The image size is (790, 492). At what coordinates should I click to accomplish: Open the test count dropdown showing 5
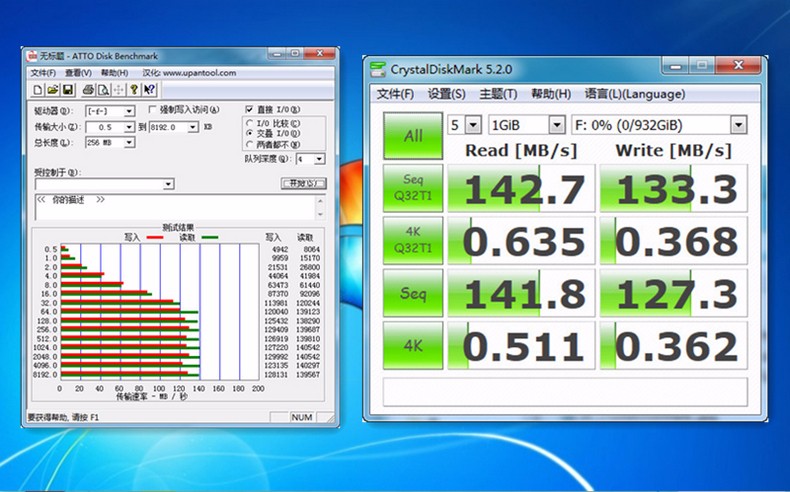click(473, 125)
